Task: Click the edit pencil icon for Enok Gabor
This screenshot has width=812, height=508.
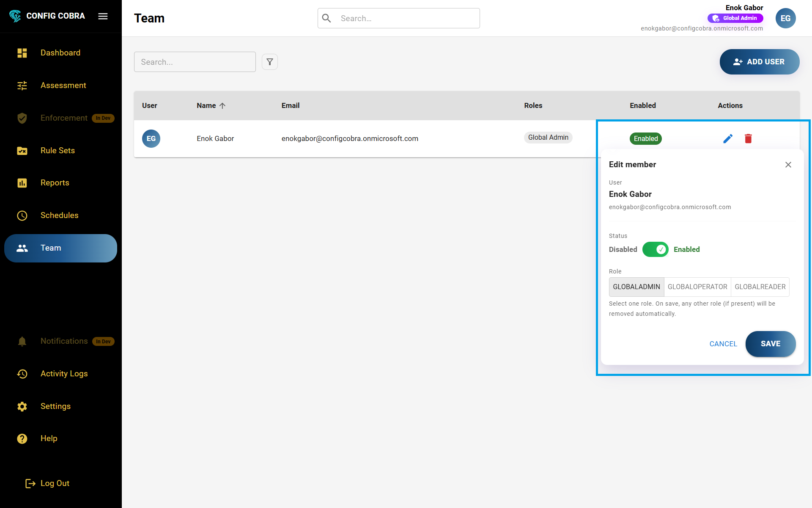Action: (x=727, y=138)
